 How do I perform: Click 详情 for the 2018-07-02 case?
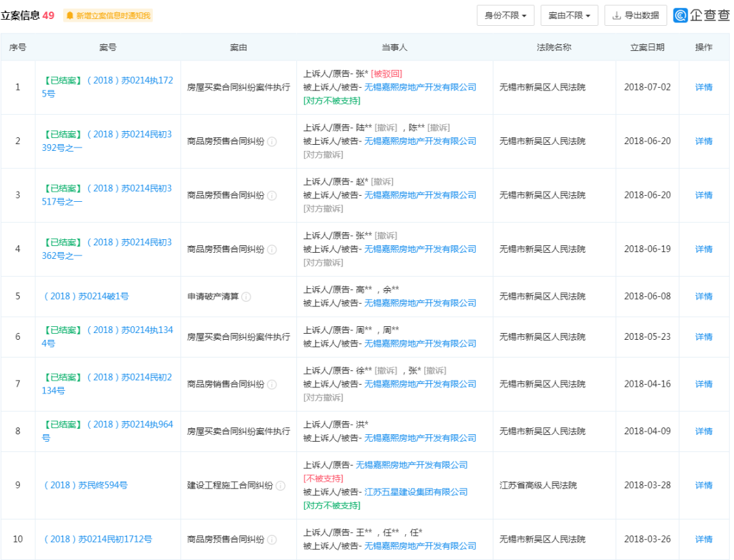(x=703, y=87)
